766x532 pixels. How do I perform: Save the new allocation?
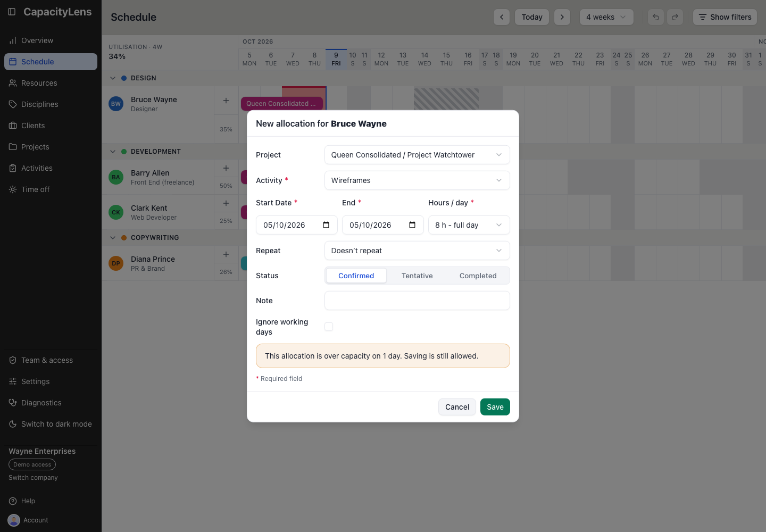[x=495, y=407]
